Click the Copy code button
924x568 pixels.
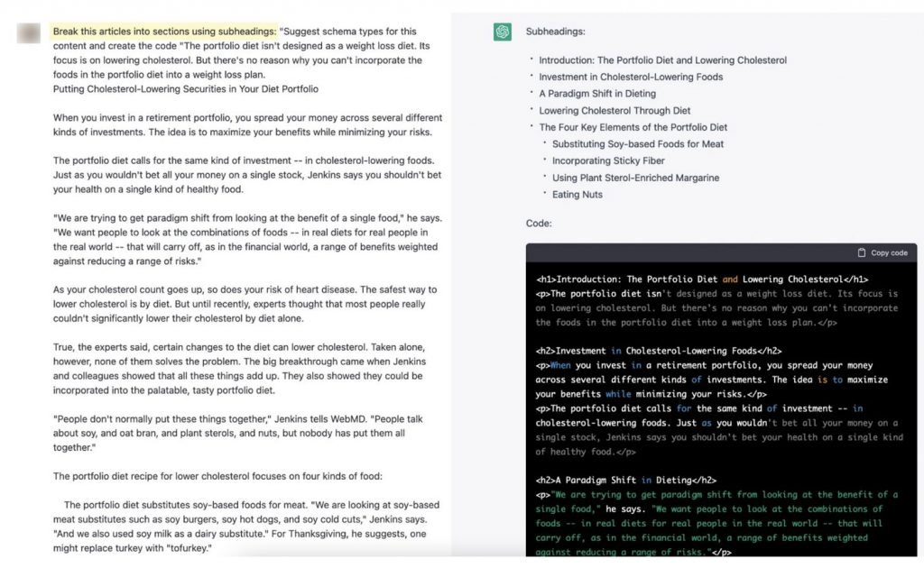[x=882, y=252]
